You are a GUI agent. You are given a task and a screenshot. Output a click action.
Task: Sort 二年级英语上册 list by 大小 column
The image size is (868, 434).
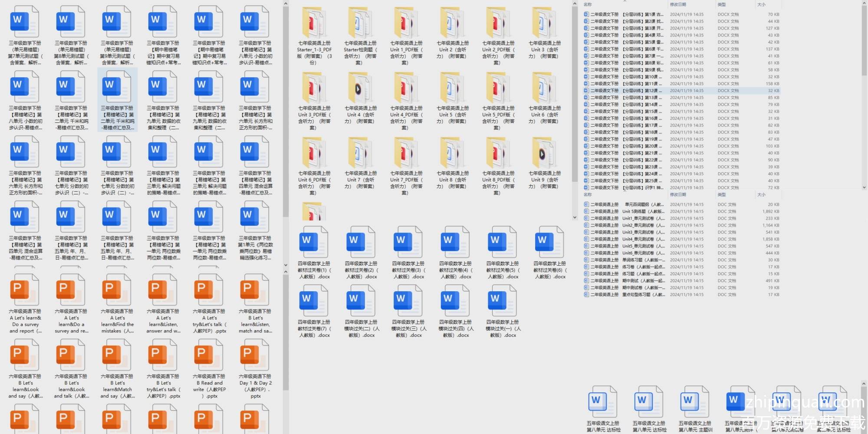[761, 194]
